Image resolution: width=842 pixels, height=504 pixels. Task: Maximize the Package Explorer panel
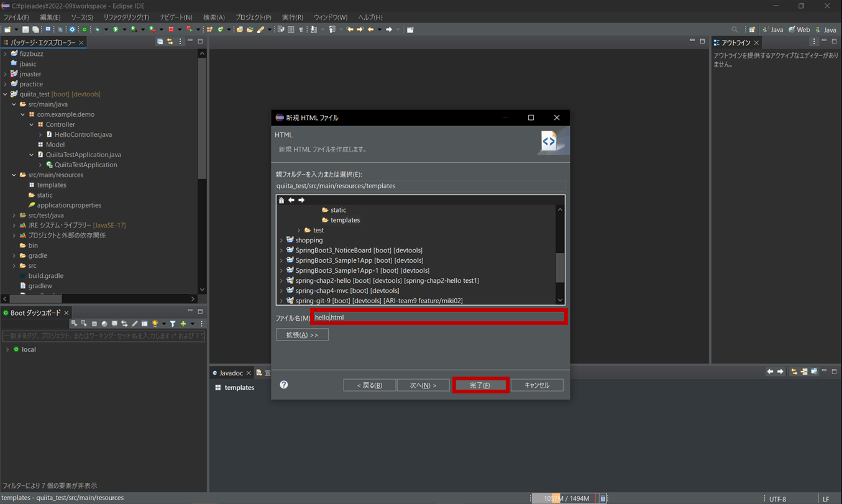click(x=200, y=42)
